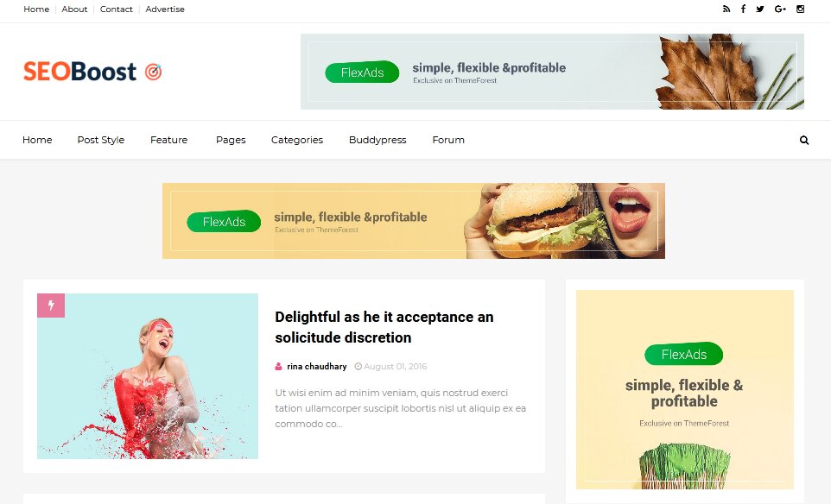Viewport: 831px width, 504px height.
Task: Open the Forum menu item
Action: [447, 140]
